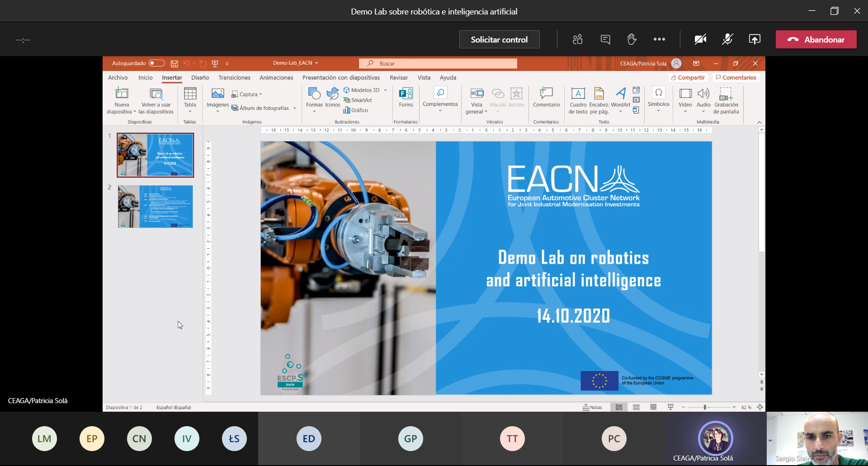Open the Diseño ribbon tab
Image resolution: width=868 pixels, height=466 pixels.
coord(200,78)
